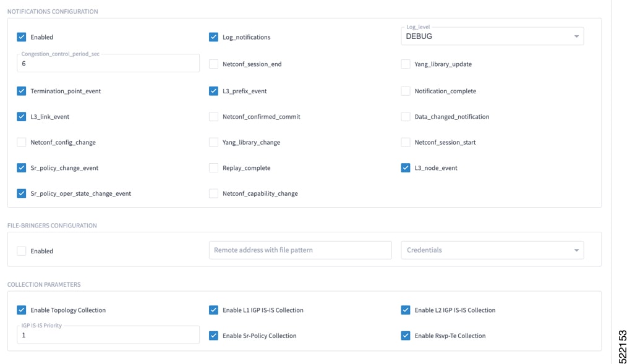This screenshot has width=627, height=364.
Task: Disable Sr_policy_oper_state_change_event checkbox
Action: [x=22, y=193]
